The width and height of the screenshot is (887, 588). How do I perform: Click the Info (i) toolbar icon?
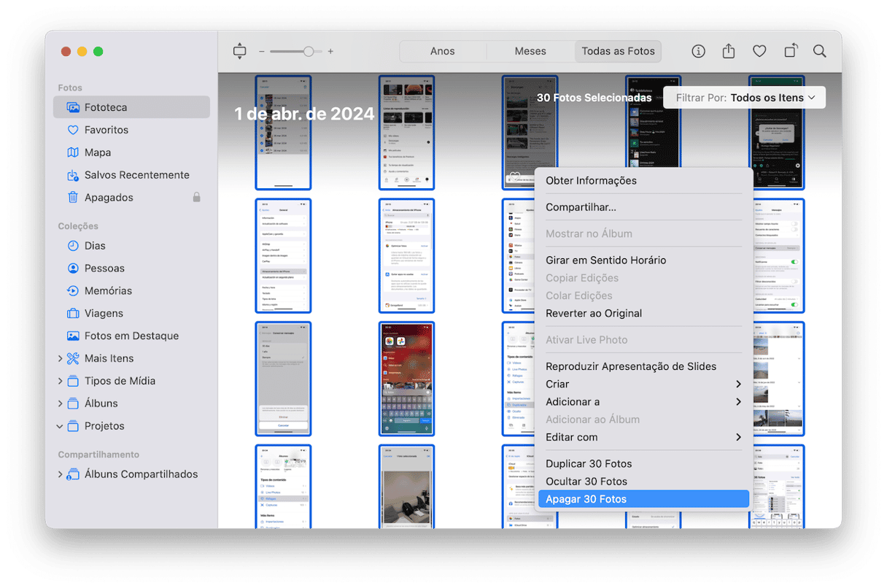698,51
